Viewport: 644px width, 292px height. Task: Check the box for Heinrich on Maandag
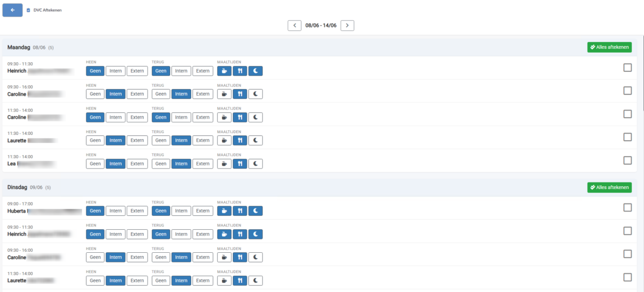tap(627, 68)
